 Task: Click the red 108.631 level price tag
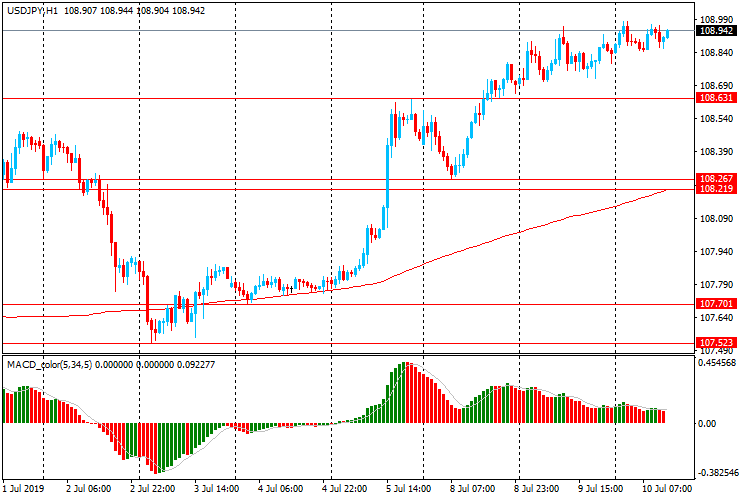coord(716,98)
